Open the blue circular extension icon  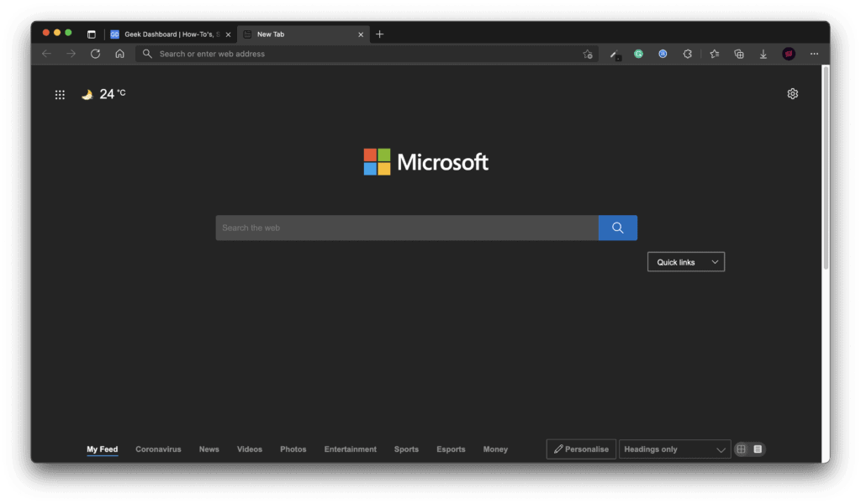pyautogui.click(x=663, y=54)
